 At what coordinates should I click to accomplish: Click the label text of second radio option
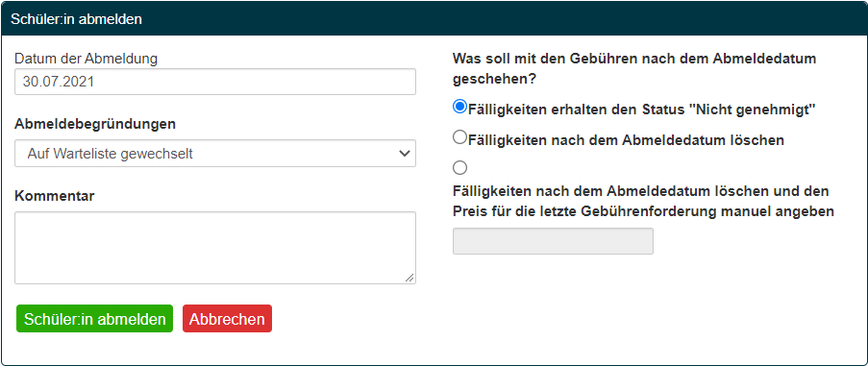pos(626,140)
